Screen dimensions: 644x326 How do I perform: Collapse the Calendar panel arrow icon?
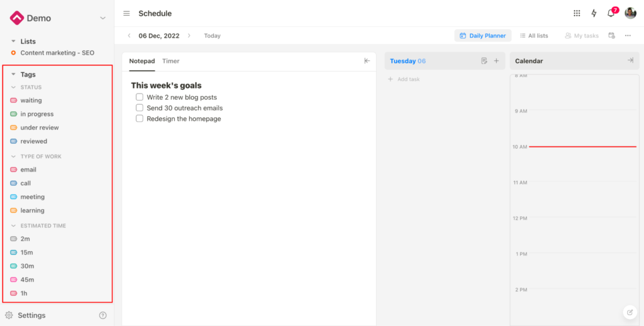(630, 60)
